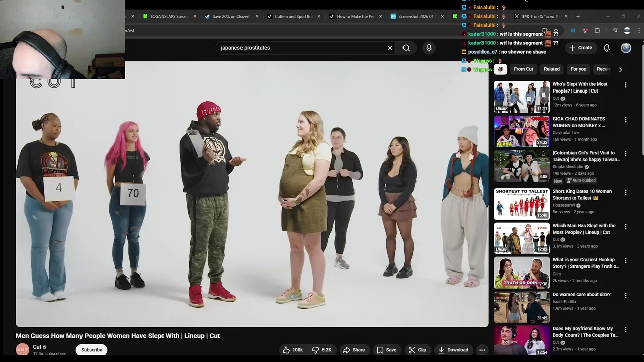Open more actions ellipsis under video
This screenshot has height=362, width=644.
[482, 350]
